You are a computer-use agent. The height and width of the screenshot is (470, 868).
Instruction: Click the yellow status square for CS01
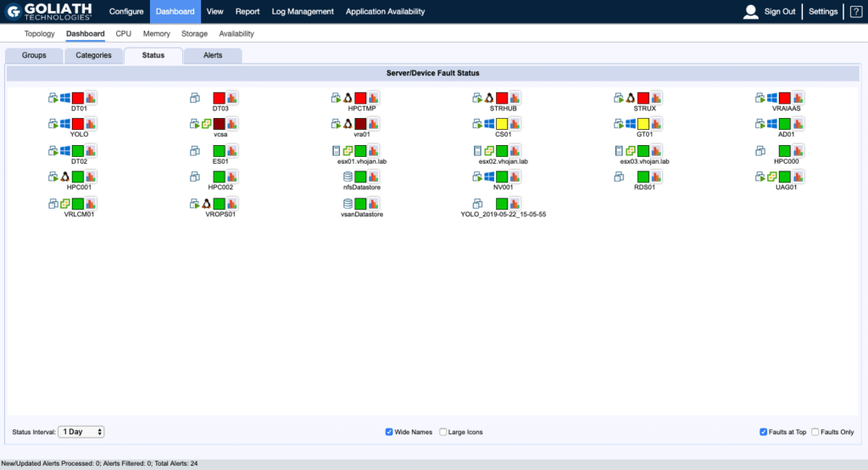[x=502, y=125]
